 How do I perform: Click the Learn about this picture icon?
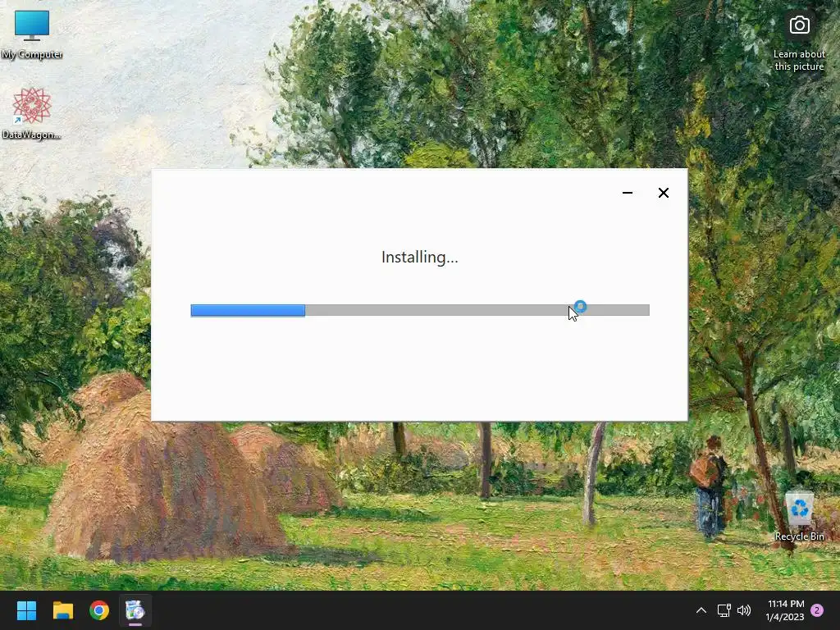[x=799, y=43]
